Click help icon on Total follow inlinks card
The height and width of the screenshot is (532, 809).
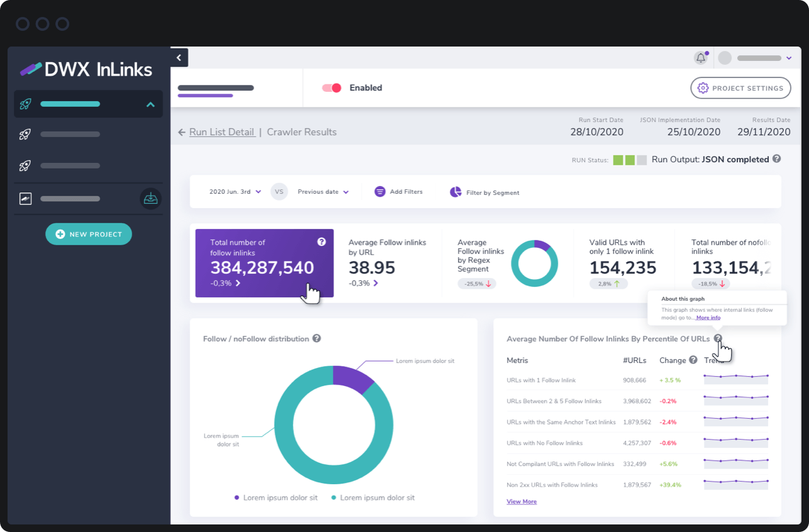pyautogui.click(x=321, y=241)
